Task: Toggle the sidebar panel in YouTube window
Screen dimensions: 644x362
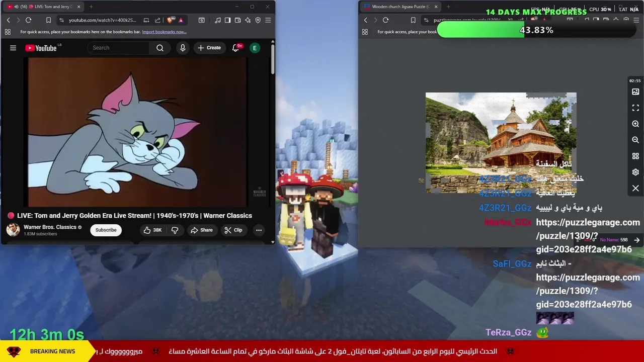Action: click(227, 20)
